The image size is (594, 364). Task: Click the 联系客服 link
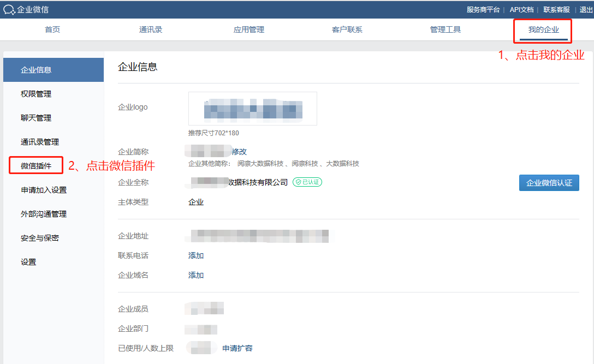pos(556,9)
